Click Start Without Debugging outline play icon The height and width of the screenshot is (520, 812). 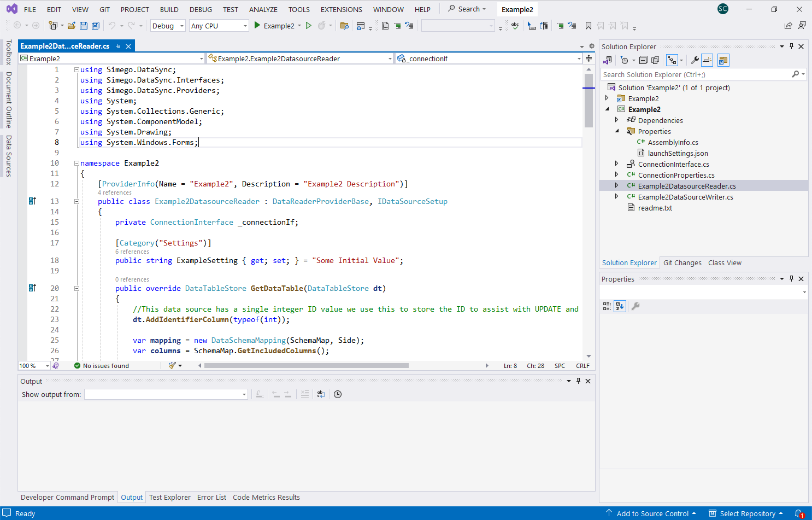tap(309, 26)
